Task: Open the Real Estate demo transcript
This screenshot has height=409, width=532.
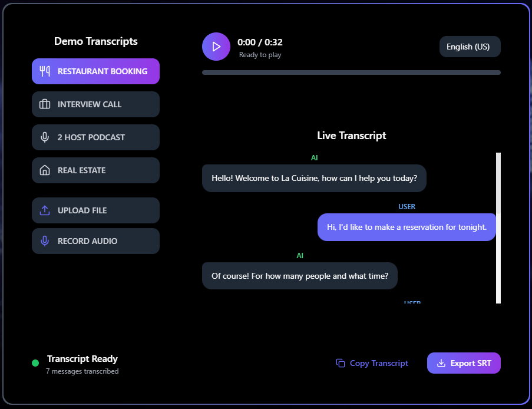Action: [95, 170]
